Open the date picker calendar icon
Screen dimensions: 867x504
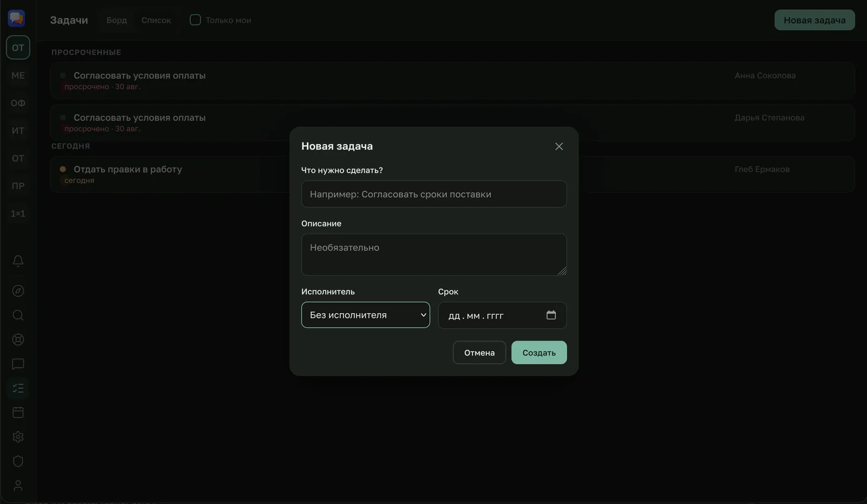[551, 315]
